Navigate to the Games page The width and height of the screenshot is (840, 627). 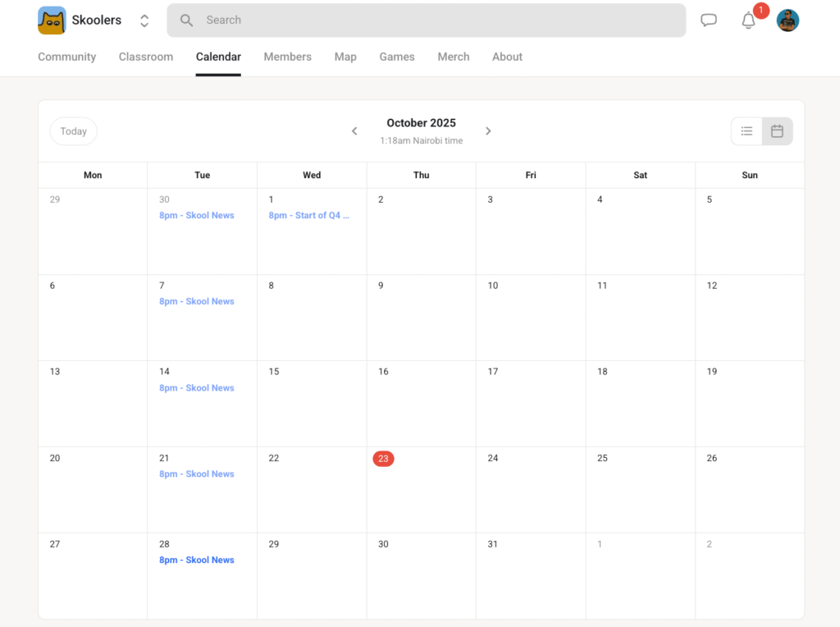[x=396, y=57]
